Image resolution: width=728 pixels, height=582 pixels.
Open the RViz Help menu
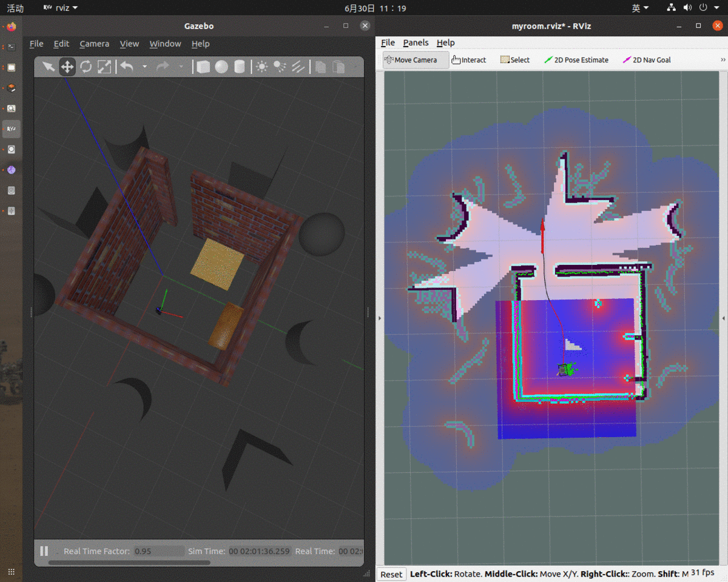click(445, 42)
